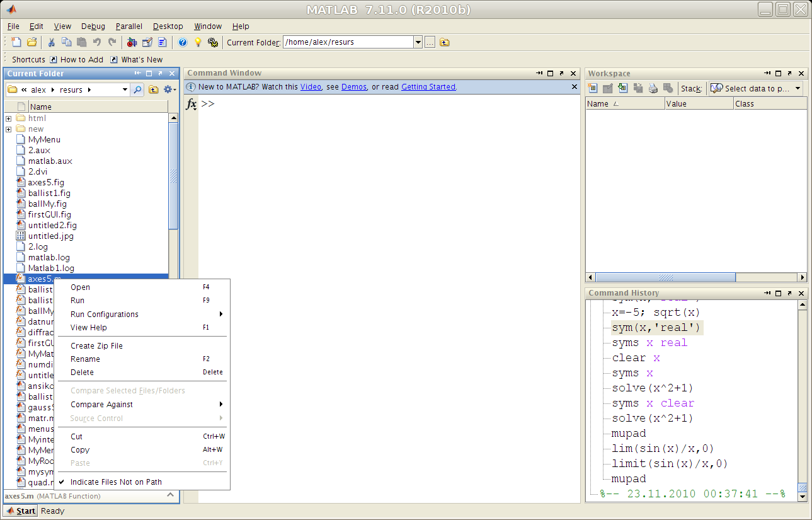The height and width of the screenshot is (520, 812).
Task: Choose Delete from the context menu
Action: tap(142, 372)
